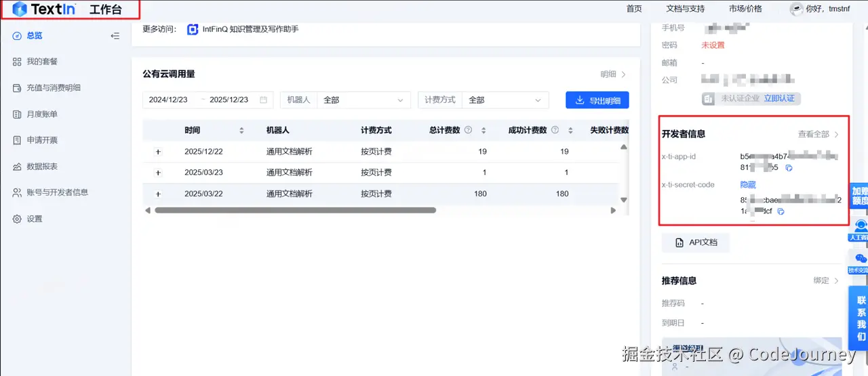Image resolution: width=868 pixels, height=376 pixels.
Task: Copy the x-ti-secret-code value
Action: (x=781, y=211)
